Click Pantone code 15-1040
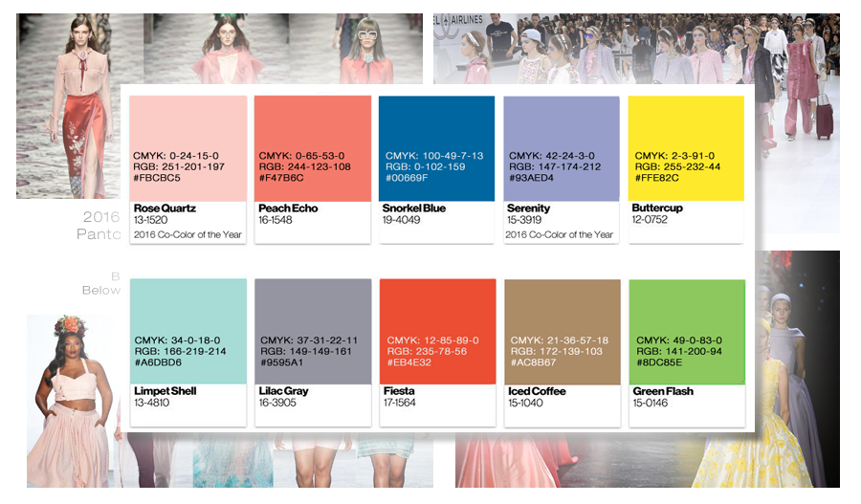Screen dimensions: 861x504 point(525,403)
